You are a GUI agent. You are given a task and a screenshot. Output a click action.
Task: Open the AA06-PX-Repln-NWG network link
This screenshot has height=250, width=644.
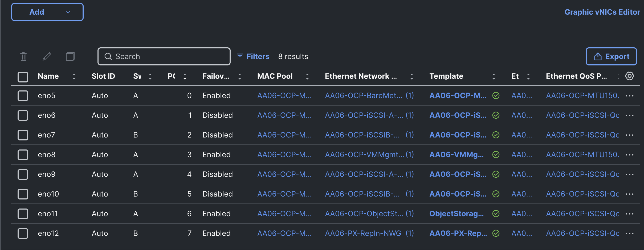363,234
